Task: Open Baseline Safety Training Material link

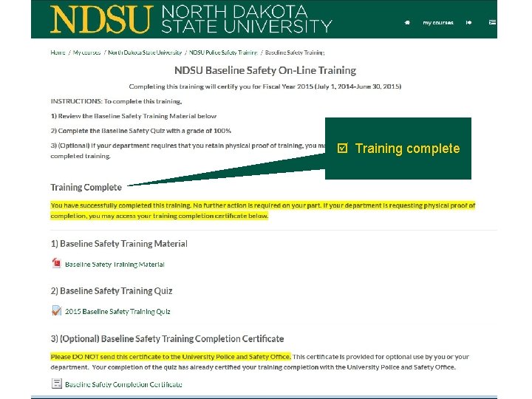Action: tap(115, 265)
